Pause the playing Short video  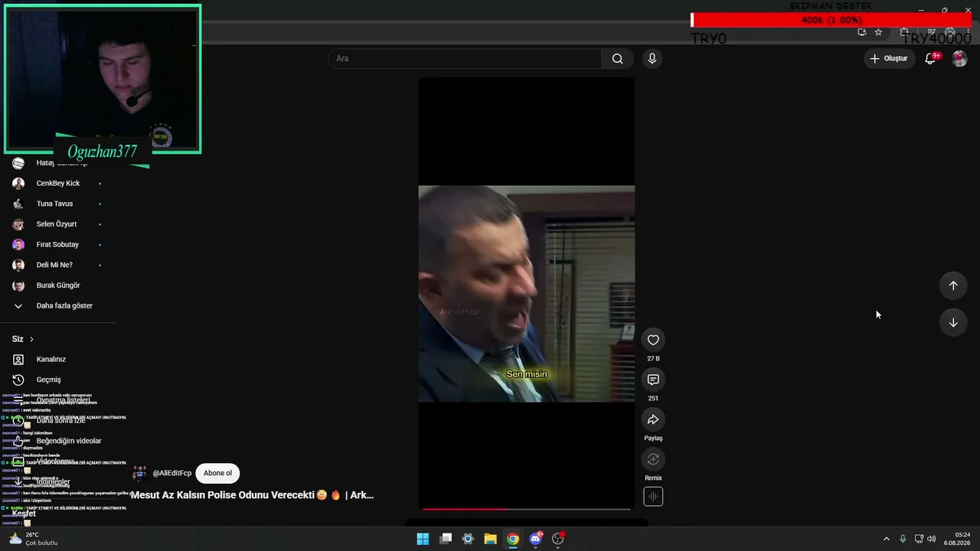526,294
